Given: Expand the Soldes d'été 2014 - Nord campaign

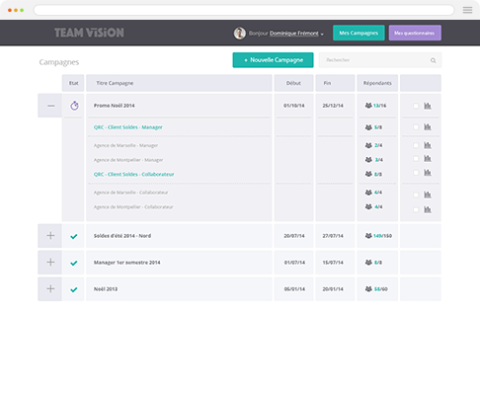Looking at the screenshot, I should pos(50,236).
